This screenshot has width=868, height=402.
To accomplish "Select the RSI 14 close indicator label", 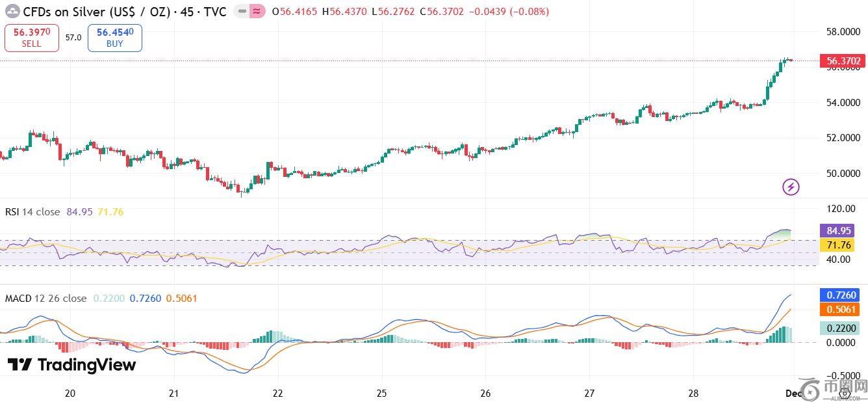I will tap(32, 212).
